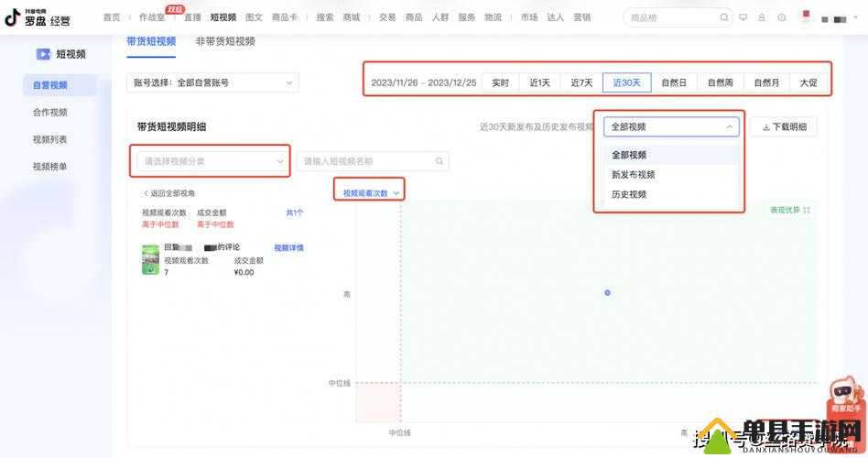Go to 直播 in top navigation

pyautogui.click(x=192, y=17)
